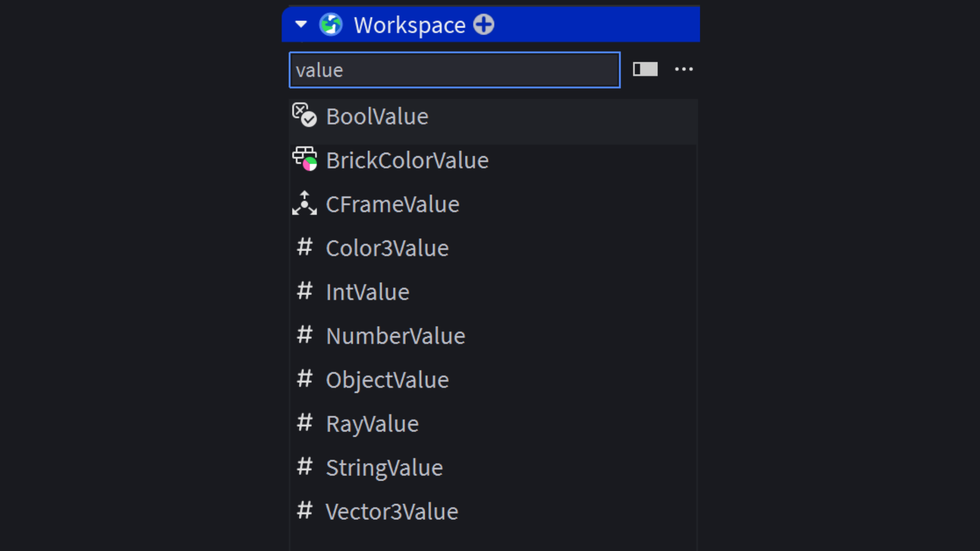The height and width of the screenshot is (551, 980).
Task: Click the plus icon next to Workspace
Action: 483,24
